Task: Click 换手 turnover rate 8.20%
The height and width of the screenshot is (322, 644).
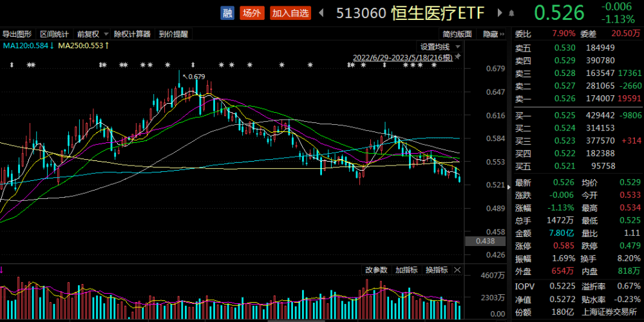Action: click(629, 259)
